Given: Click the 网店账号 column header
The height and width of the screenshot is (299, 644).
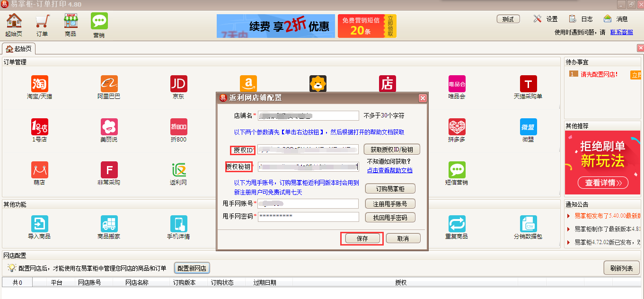Looking at the screenshot, I should point(89,282).
